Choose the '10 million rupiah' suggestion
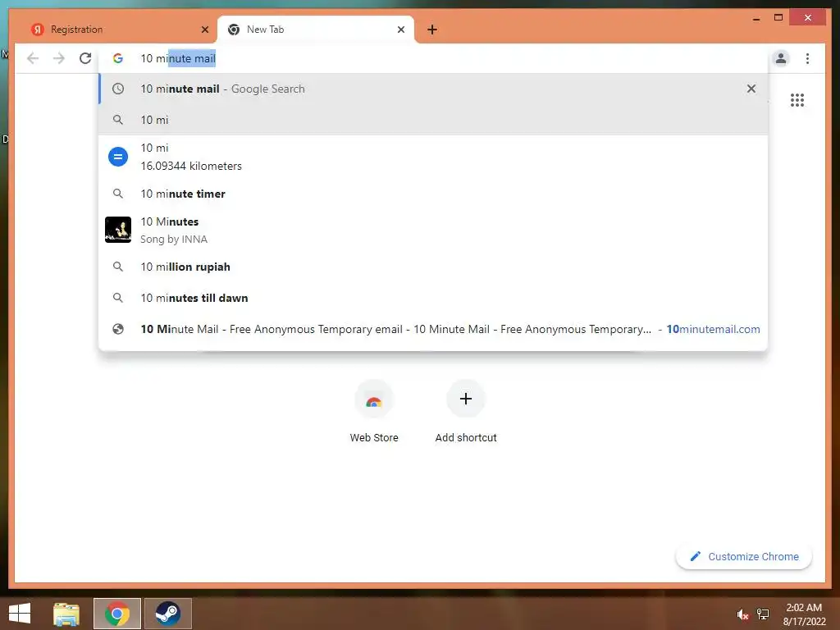The image size is (840, 630). 433,267
